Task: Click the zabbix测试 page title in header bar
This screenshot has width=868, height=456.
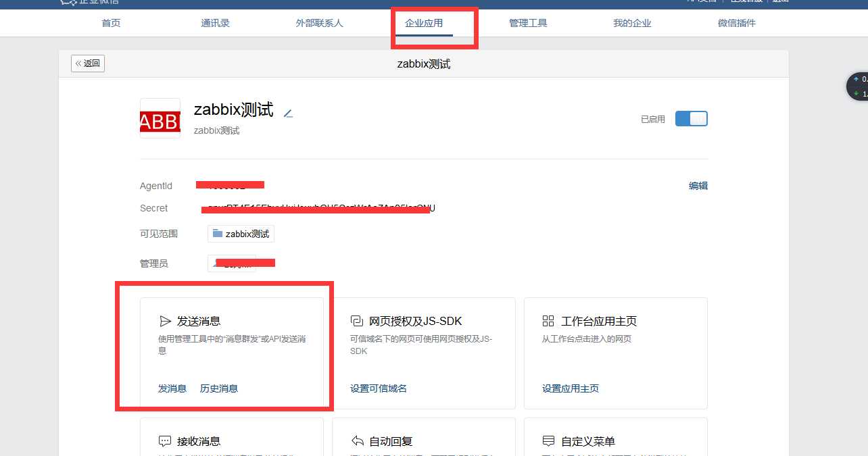Action: point(424,64)
